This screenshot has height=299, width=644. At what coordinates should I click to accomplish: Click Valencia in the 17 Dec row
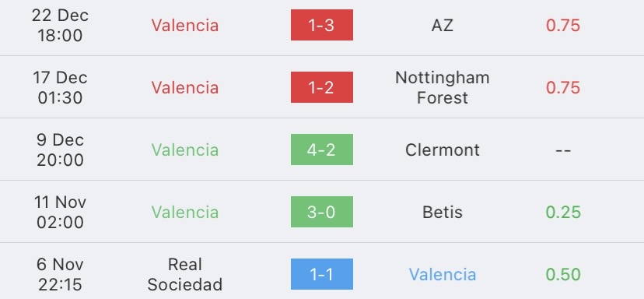click(185, 88)
